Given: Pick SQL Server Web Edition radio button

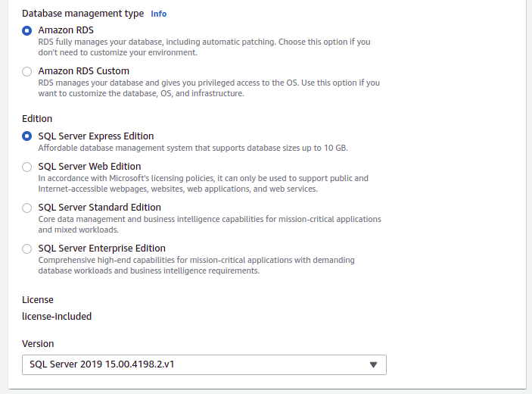Looking at the screenshot, I should tap(26, 167).
